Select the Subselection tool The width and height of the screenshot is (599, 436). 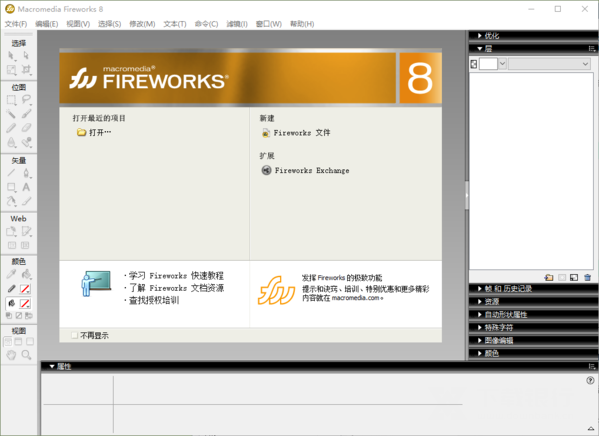[26, 56]
